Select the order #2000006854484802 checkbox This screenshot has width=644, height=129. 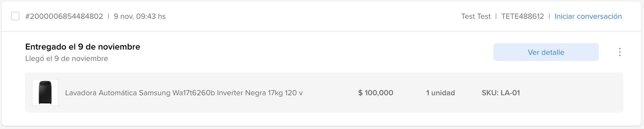pyautogui.click(x=15, y=16)
